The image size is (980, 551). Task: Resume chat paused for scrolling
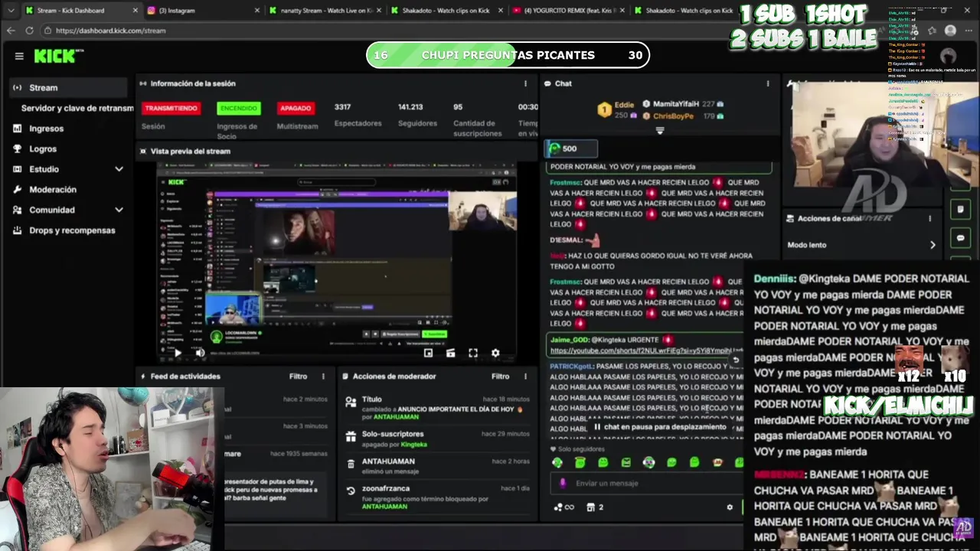660,427
